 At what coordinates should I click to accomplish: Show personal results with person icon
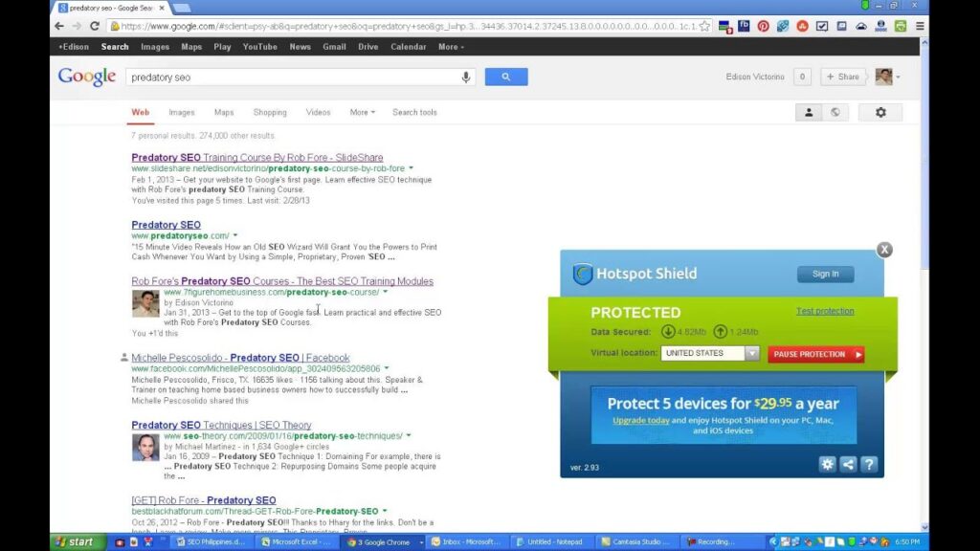point(809,113)
